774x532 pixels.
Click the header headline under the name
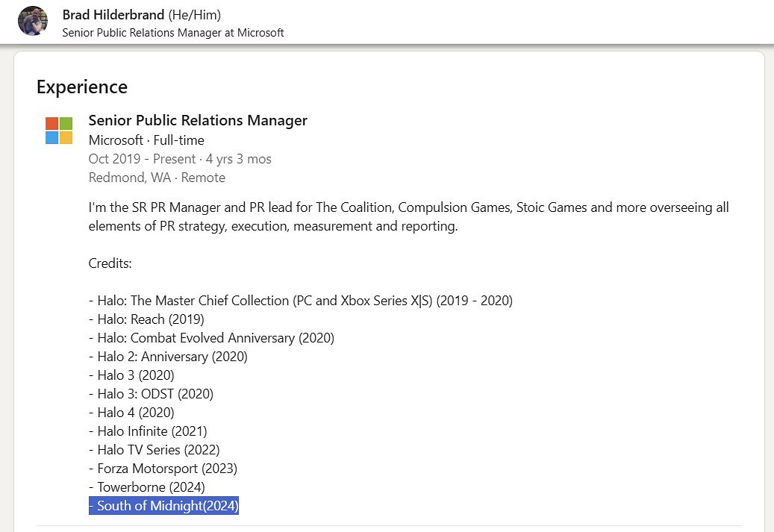[172, 33]
